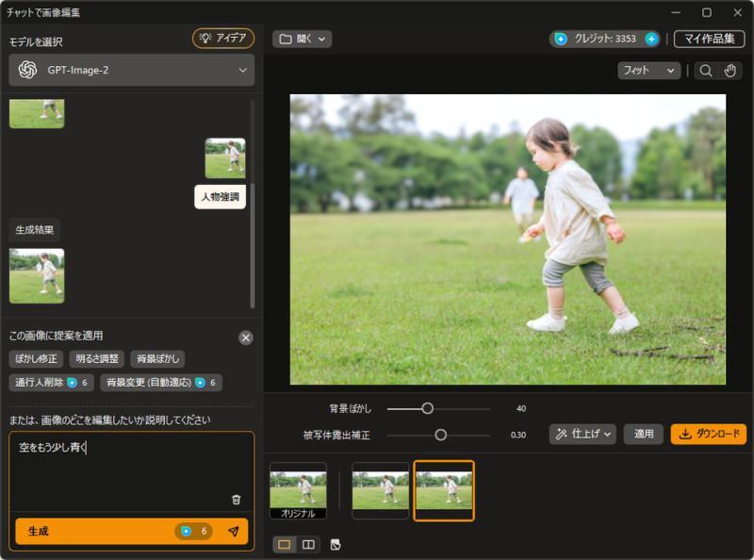This screenshot has width=754, height=560.
Task: Minimize the チャットで画像編集 window
Action: click(x=676, y=13)
